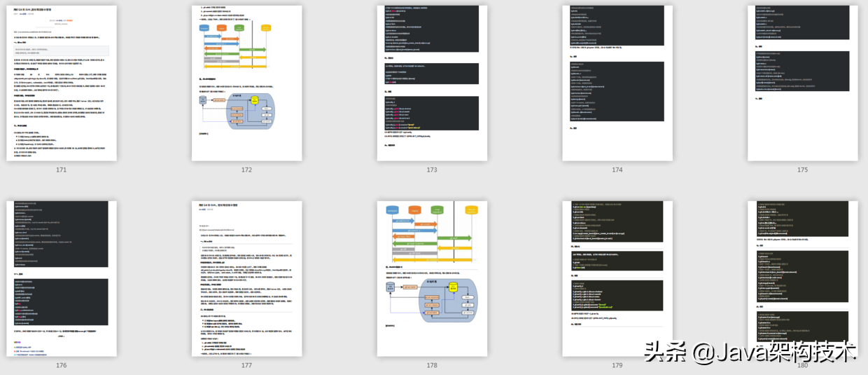Screen dimensions: 868x375
Task: Open the page 173 code thumbnail
Action: [x=432, y=83]
